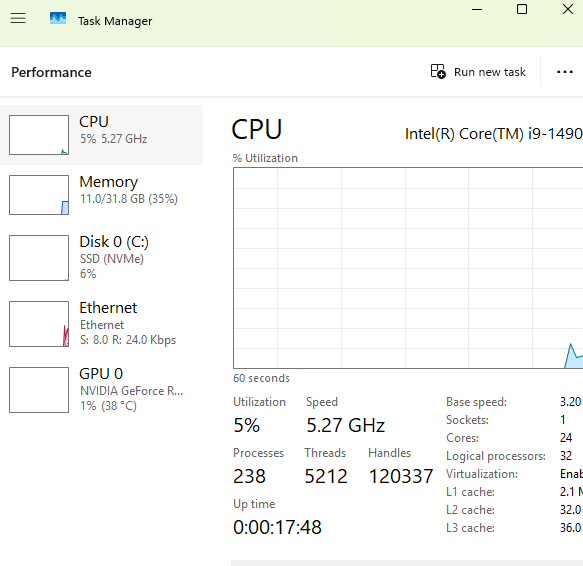Viewport: 583px width, 566px height.
Task: Click the Processes count 238
Action: click(249, 476)
